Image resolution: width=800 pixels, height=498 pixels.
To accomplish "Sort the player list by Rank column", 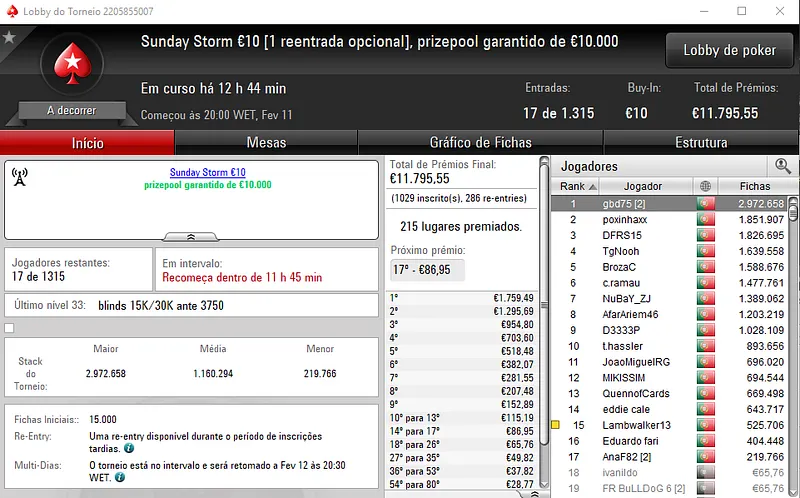I will [x=575, y=186].
